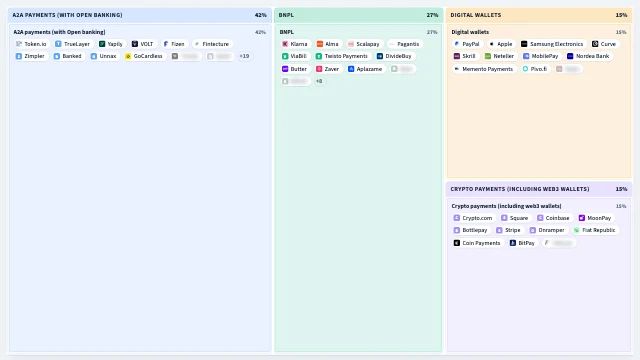Click the Pivo.fi logo icon
640x360 pixels.
[x=525, y=69]
